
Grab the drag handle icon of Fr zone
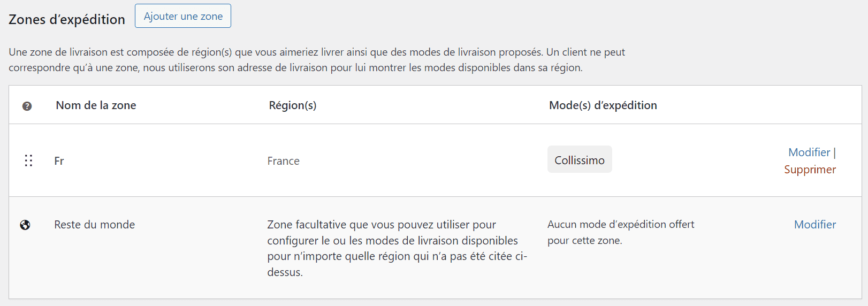click(29, 160)
